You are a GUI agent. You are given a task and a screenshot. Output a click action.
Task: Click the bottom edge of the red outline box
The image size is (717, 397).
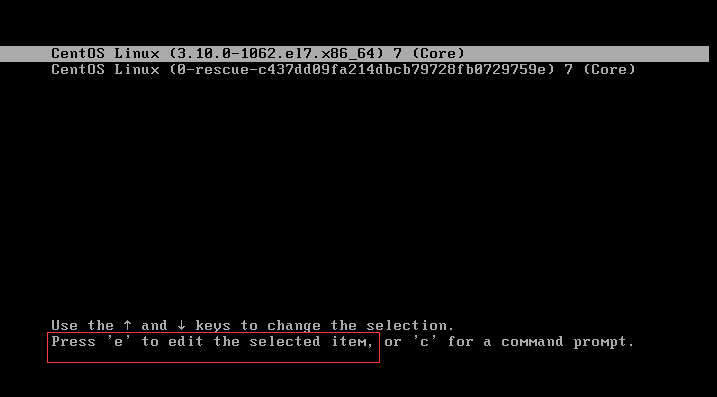click(x=213, y=362)
